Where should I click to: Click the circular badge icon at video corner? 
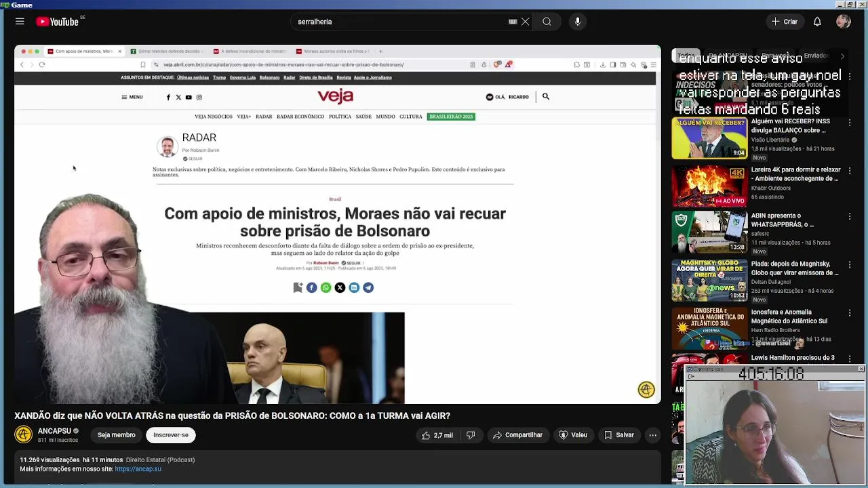point(646,389)
